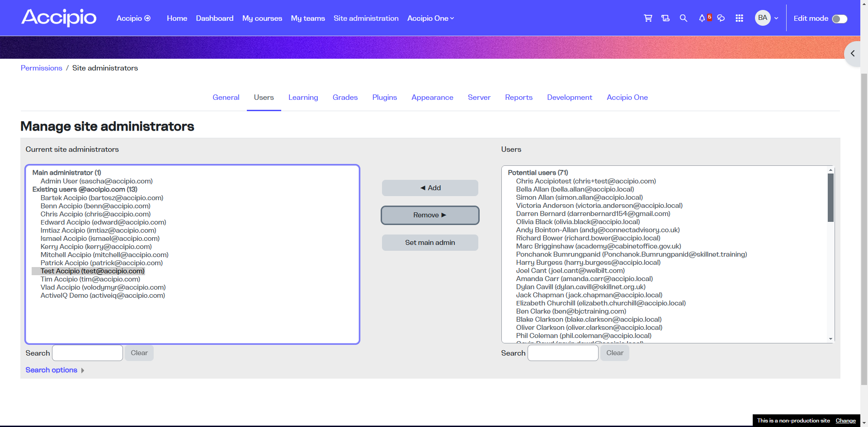
Task: Select Vlad Accipio in administrators list
Action: tap(103, 287)
